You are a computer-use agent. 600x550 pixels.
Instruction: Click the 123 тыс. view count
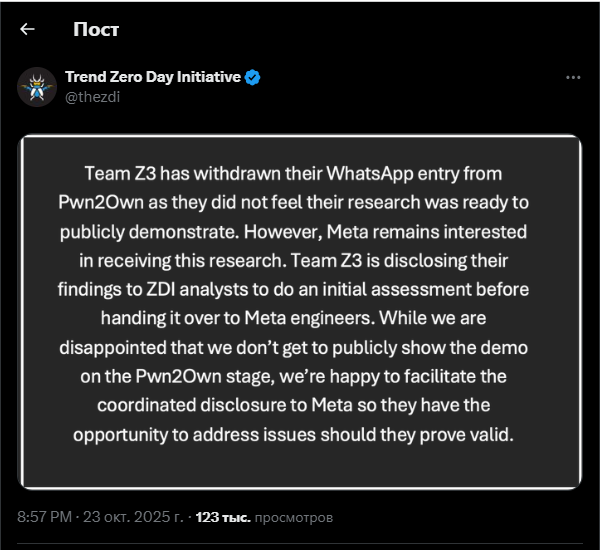[223, 518]
